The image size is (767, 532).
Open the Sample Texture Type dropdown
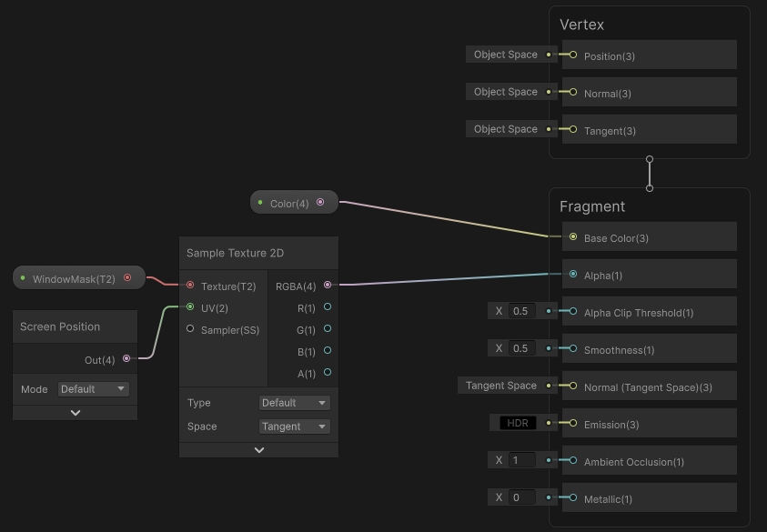coord(295,403)
